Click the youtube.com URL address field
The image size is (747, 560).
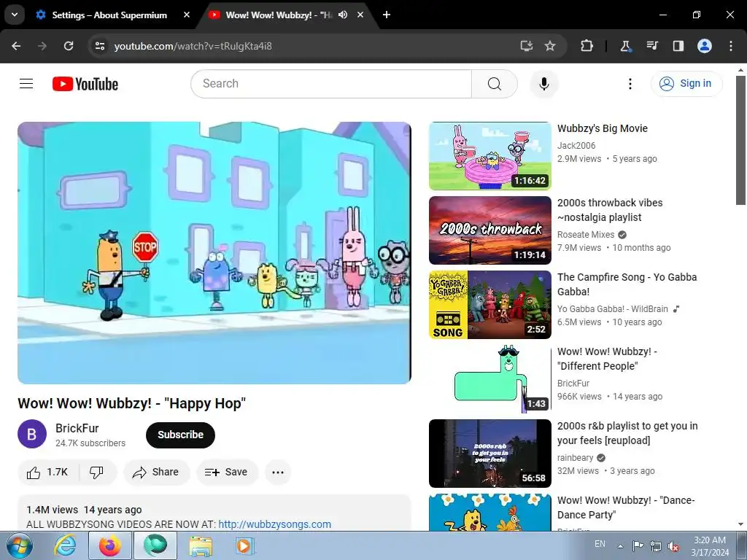tap(193, 46)
